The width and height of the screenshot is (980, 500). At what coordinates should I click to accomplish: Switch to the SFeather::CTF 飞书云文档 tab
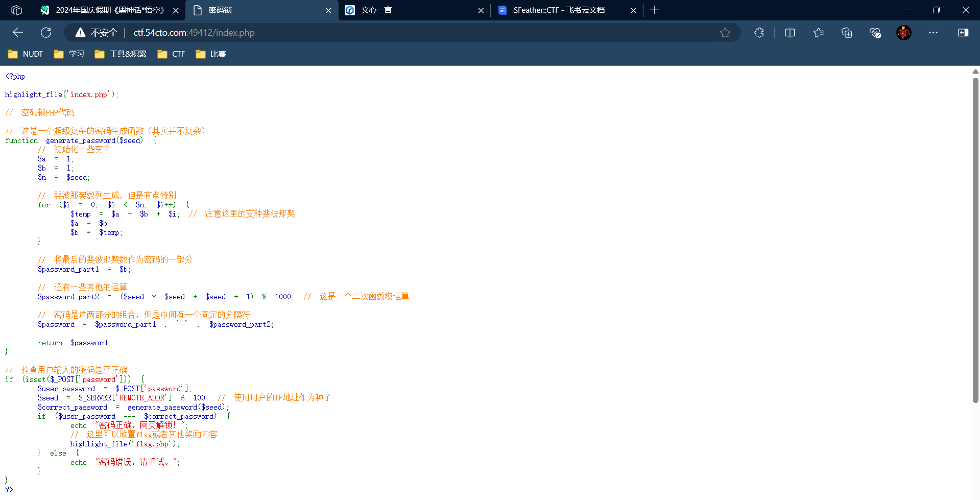tap(559, 10)
